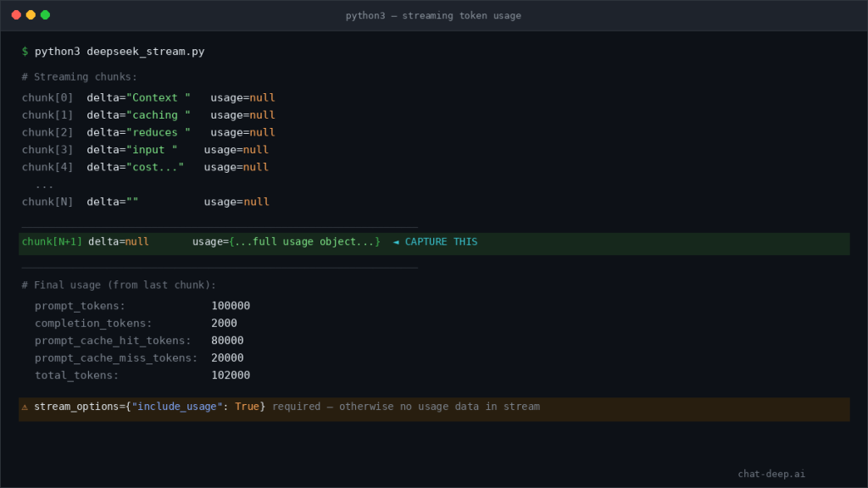The image size is (868, 488).
Task: Toggle the True value in stream_options
Action: point(248,407)
